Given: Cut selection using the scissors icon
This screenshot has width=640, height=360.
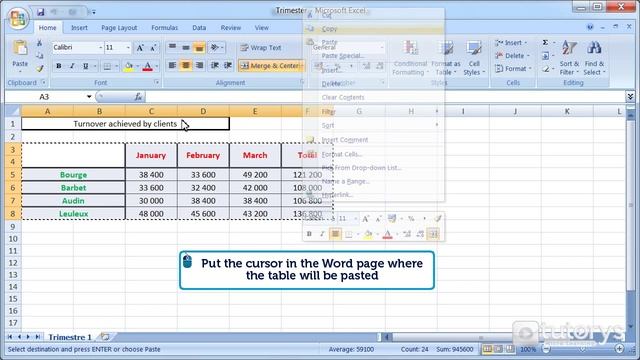Looking at the screenshot, I should (40, 43).
